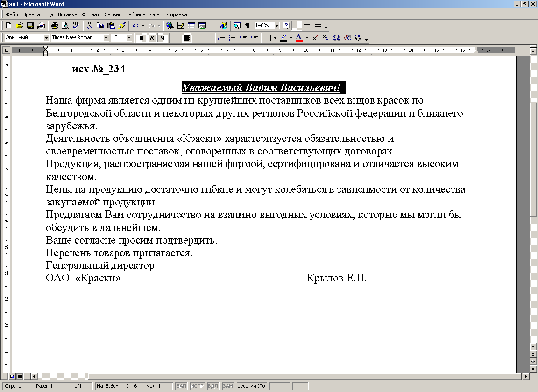This screenshot has height=392, width=538.
Task: Toggle show paragraph marks ¶
Action: click(248, 25)
